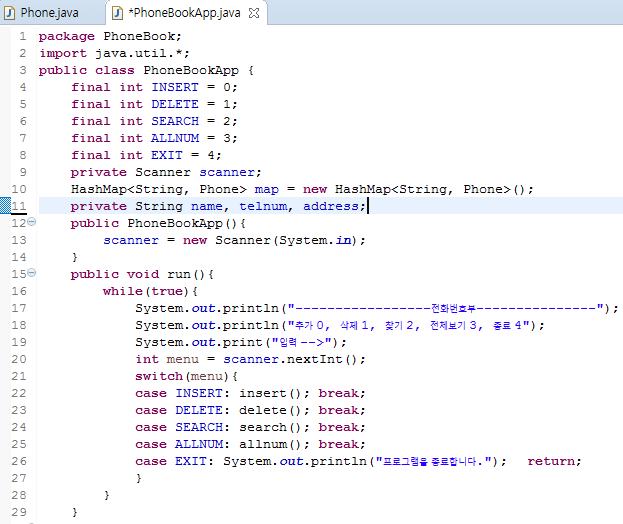Click 'nextInt' call on line 20

tap(314, 360)
